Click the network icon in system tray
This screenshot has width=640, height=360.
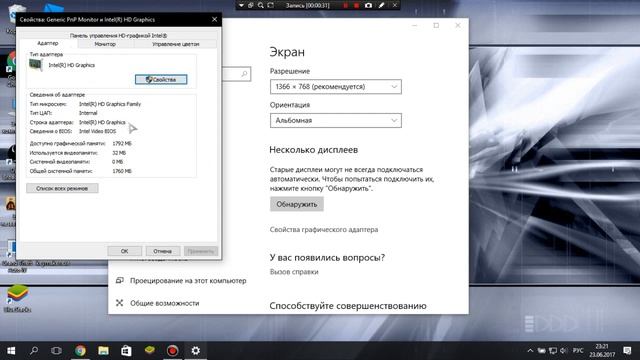553,351
